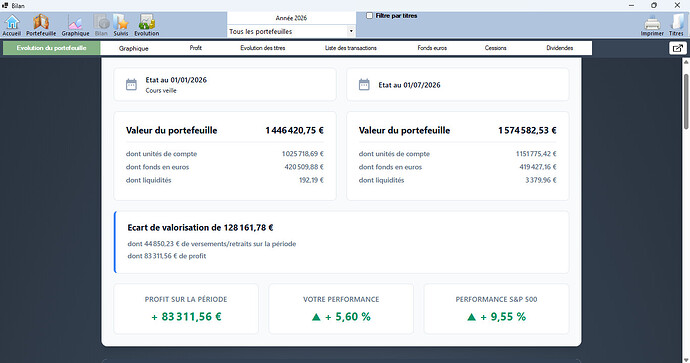Click the Profit sur la période card
The height and width of the screenshot is (363, 690).
pos(186,309)
